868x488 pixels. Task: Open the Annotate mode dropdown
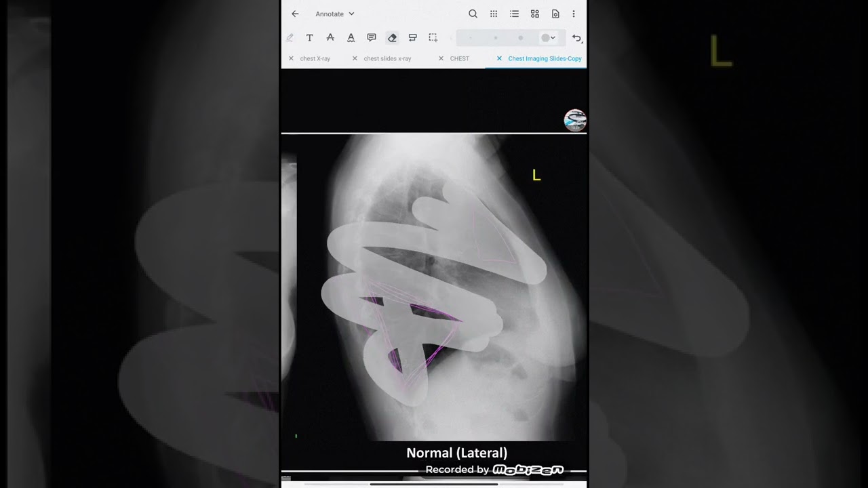pyautogui.click(x=335, y=14)
